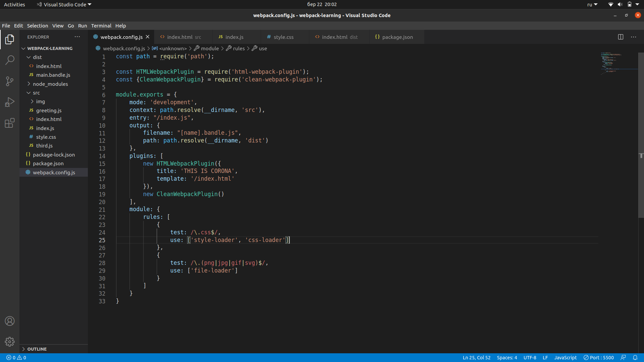Collapse the src folder
Screen dimensions: 644x362
[54, 93]
